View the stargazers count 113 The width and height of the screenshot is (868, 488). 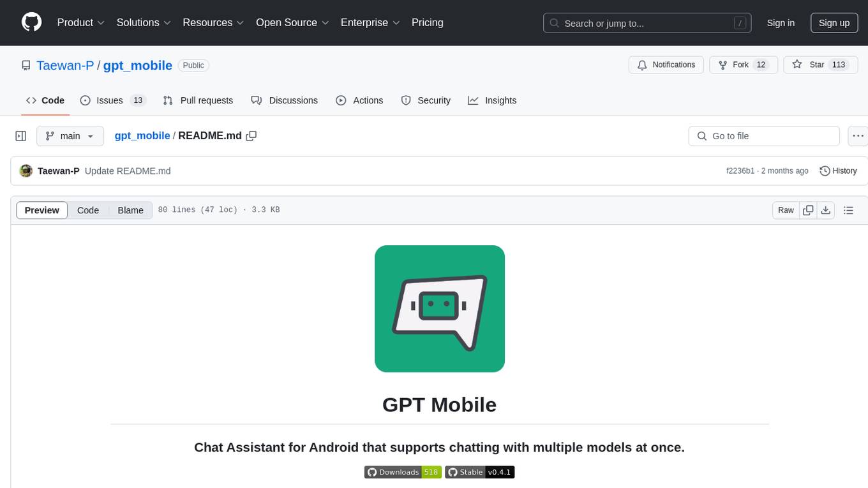pos(839,65)
